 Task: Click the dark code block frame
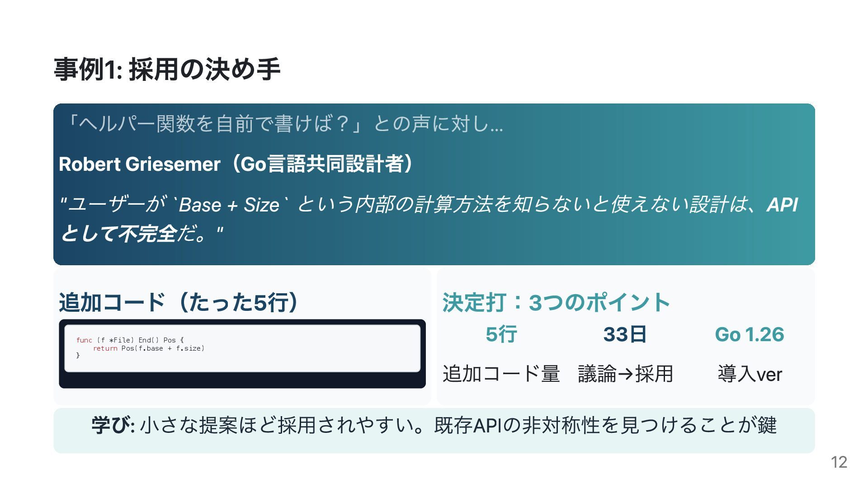click(242, 354)
